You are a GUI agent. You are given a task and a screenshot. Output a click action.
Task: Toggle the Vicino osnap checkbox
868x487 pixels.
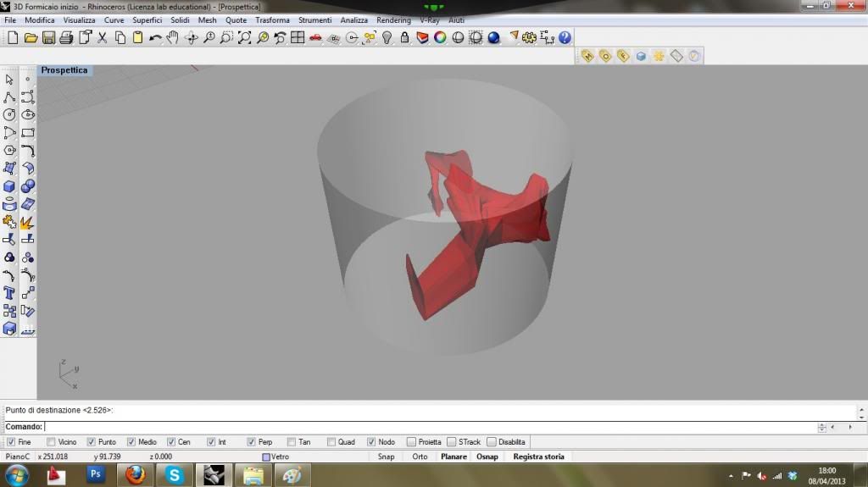click(51, 441)
